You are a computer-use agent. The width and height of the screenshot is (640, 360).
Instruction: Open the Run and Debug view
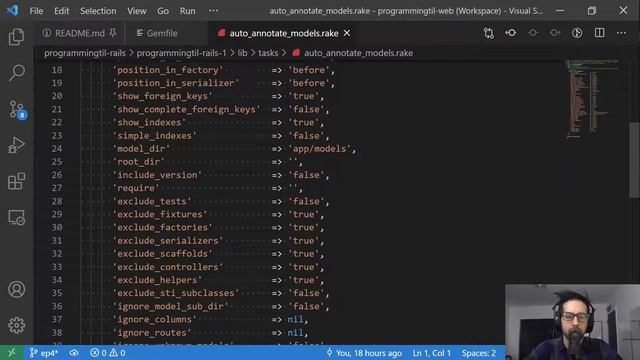point(16,145)
